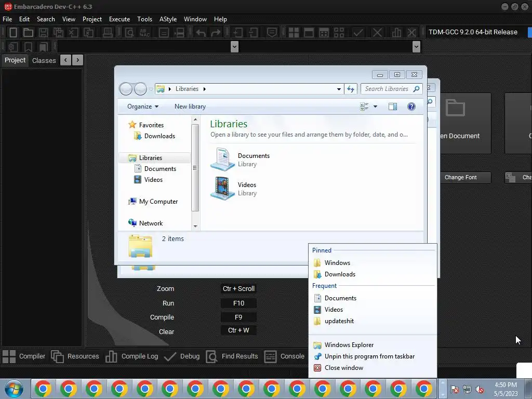Click the Syntax Check checkmark toolbar icon
532x399 pixels.
[x=358, y=33]
